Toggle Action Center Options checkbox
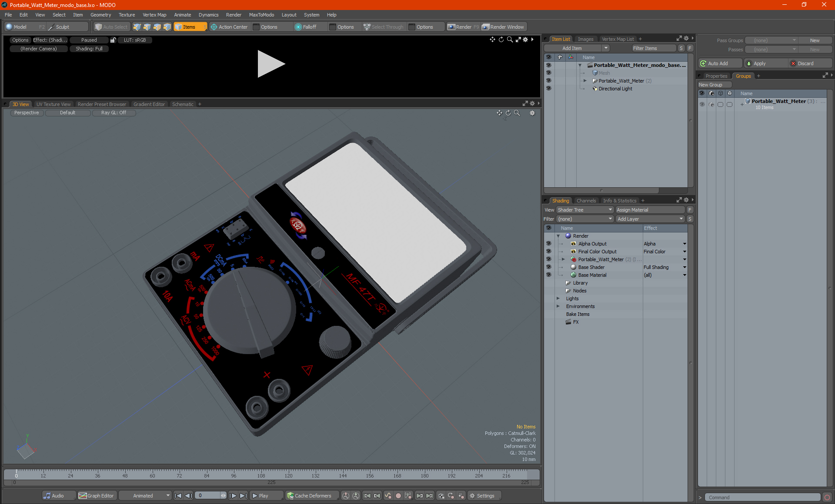835x504 pixels. [256, 27]
